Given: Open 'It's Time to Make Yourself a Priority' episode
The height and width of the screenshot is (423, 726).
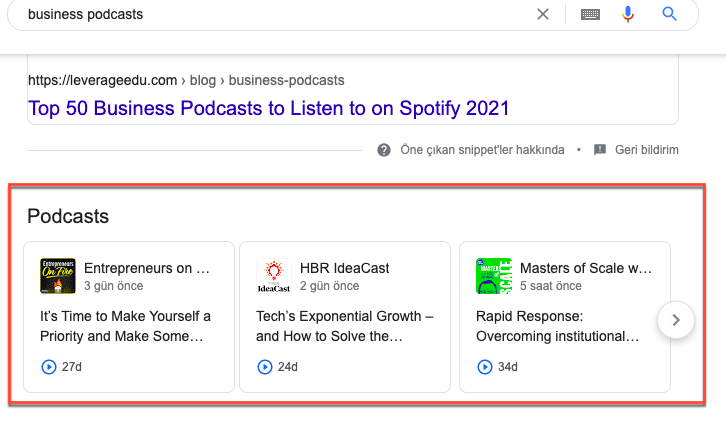Looking at the screenshot, I should pos(125,326).
